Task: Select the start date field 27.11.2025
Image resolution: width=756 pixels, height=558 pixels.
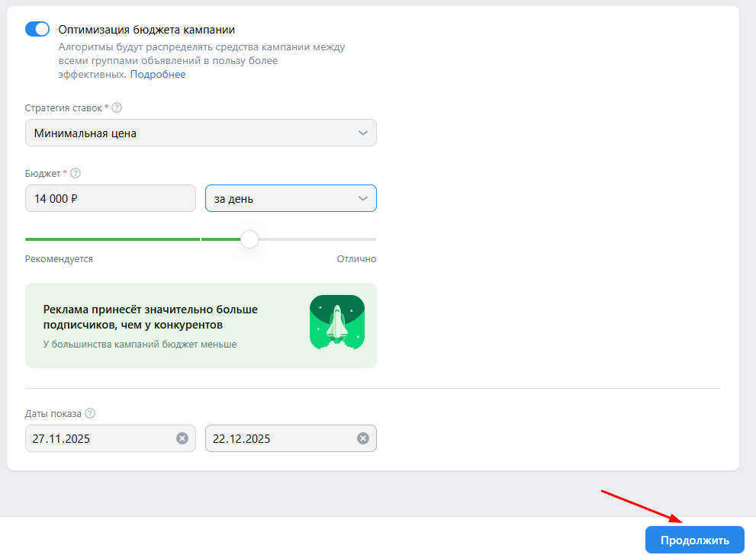Action: point(99,438)
